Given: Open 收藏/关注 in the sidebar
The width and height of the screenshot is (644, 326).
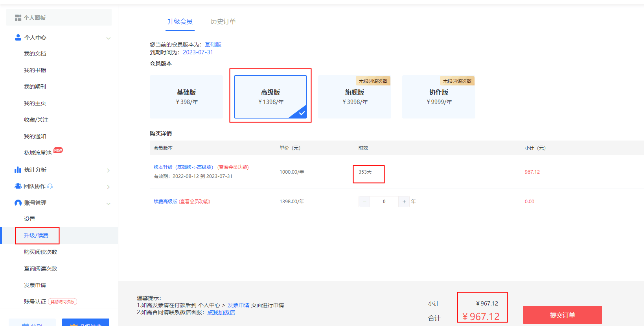Looking at the screenshot, I should pos(36,120).
